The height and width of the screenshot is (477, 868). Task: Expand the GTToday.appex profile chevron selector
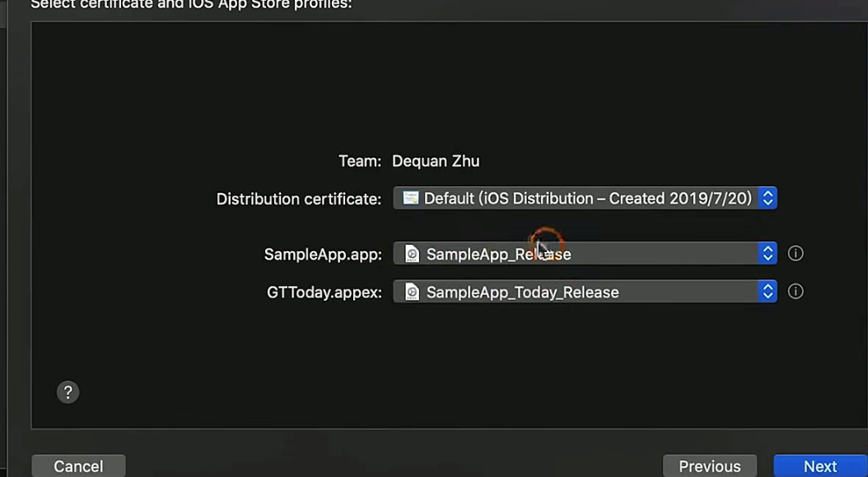point(768,292)
